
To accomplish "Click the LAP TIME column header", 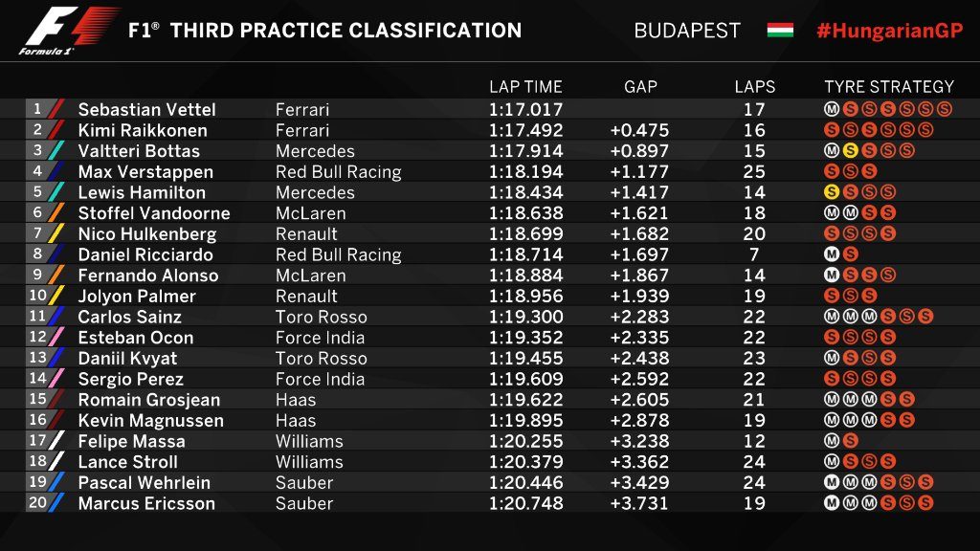I will pos(525,87).
